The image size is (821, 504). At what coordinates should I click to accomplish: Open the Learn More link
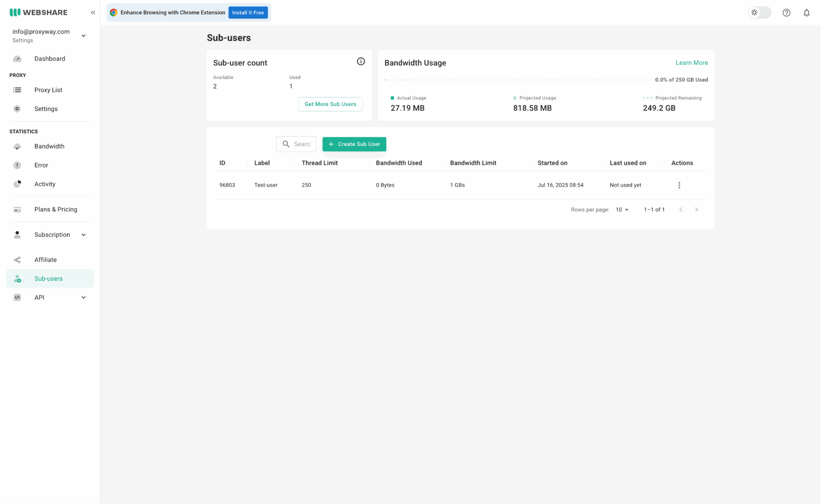click(692, 63)
